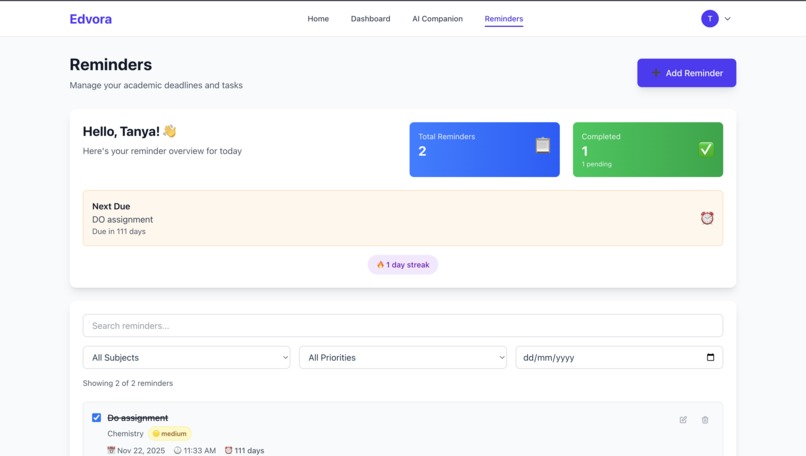Open the All Priorities dropdown
806x456 pixels.
pyautogui.click(x=402, y=357)
